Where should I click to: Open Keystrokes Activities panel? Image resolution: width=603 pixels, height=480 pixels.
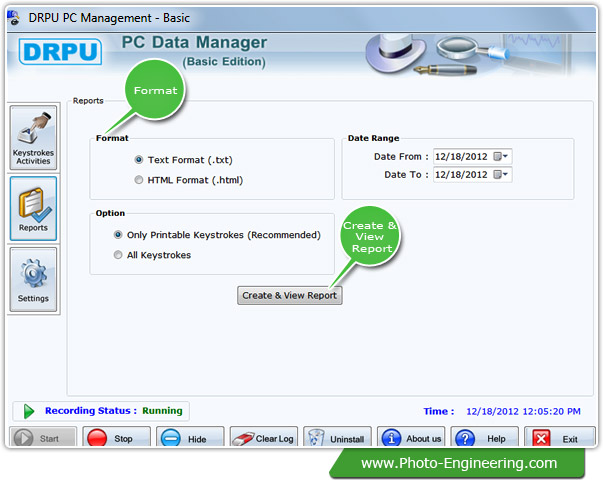(33, 138)
